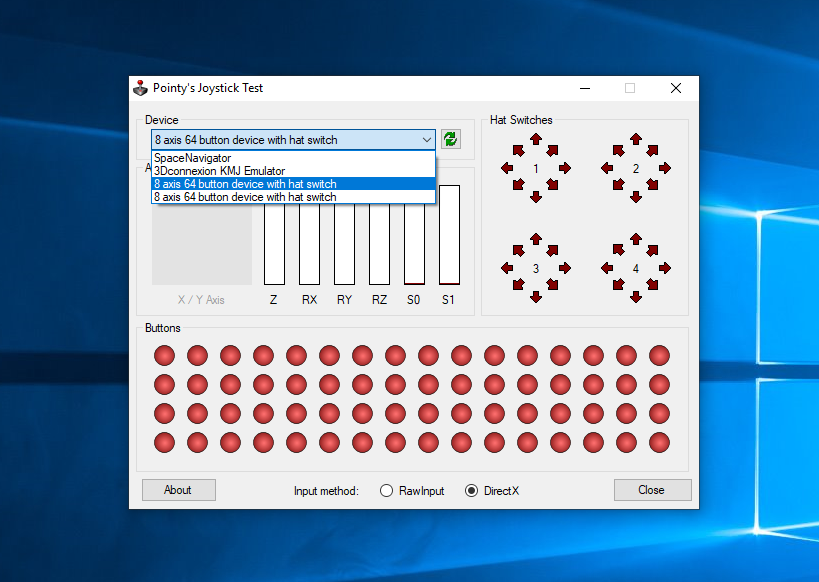Click the up arrow of hat switch 1
The width and height of the screenshot is (819, 582).
tap(536, 139)
